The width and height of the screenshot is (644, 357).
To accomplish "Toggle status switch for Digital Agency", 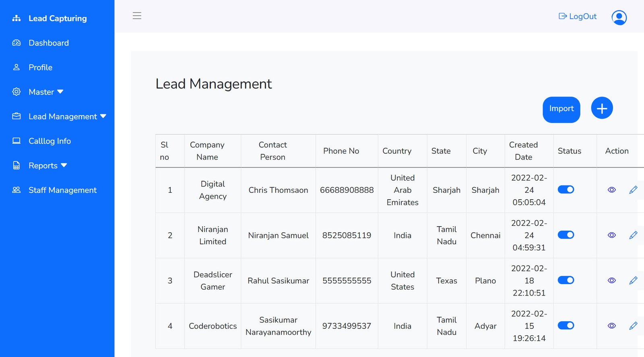I will (x=566, y=190).
